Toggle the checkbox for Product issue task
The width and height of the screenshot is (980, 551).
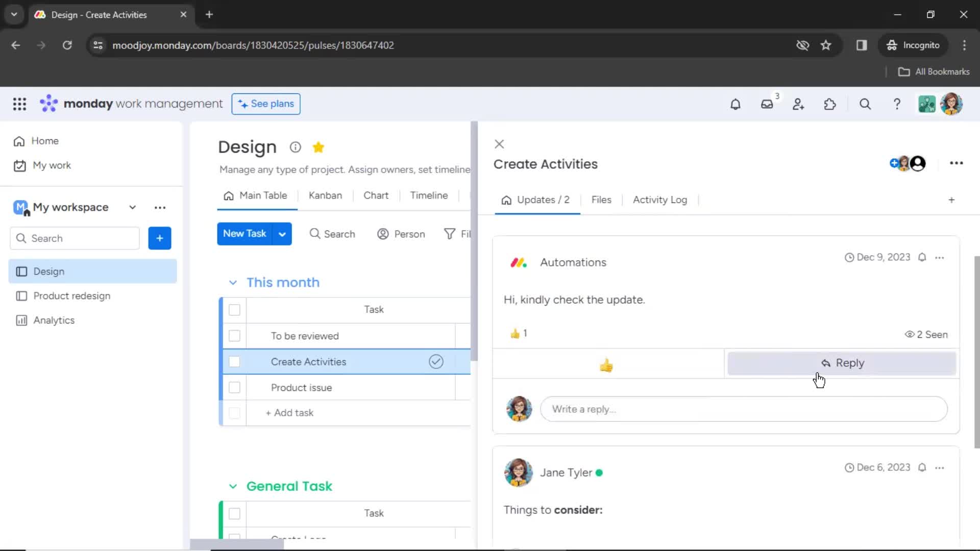235,388
